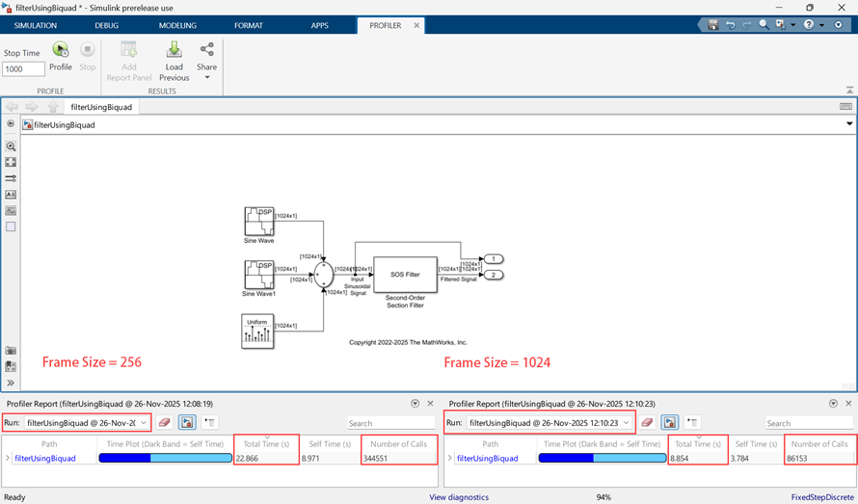Open the FORMAT ribbon tab

coord(249,25)
